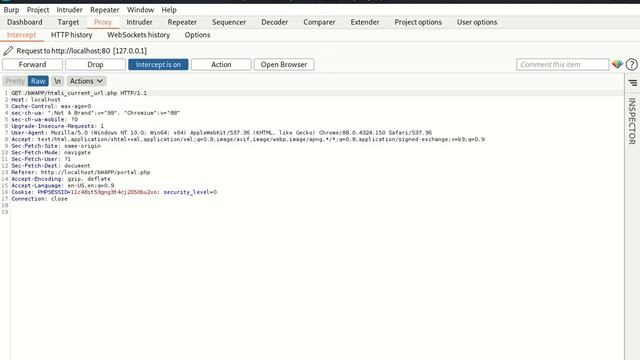Click Open Browser button

284,64
